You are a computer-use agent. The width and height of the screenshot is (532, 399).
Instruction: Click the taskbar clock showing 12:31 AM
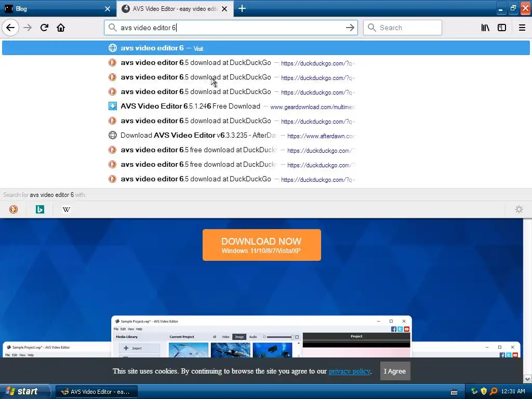pyautogui.click(x=513, y=391)
